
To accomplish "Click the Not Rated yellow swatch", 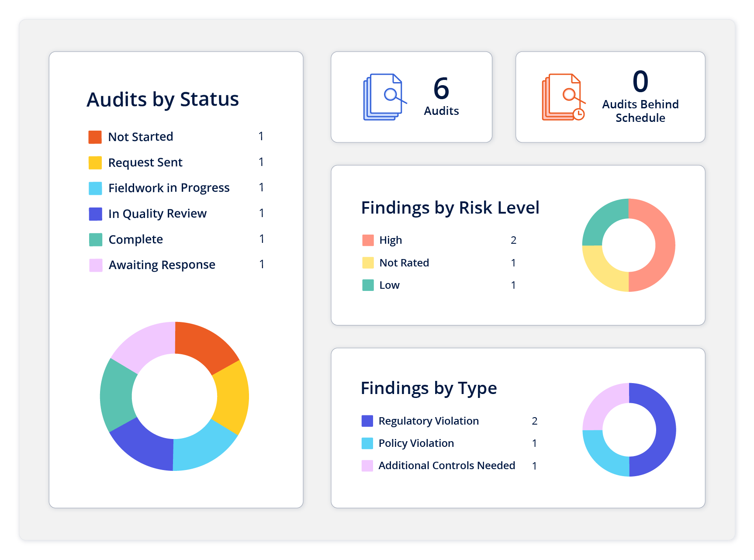I will [x=368, y=263].
